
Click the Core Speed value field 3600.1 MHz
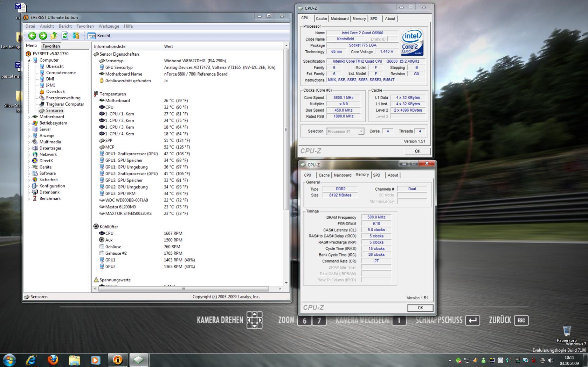[343, 98]
